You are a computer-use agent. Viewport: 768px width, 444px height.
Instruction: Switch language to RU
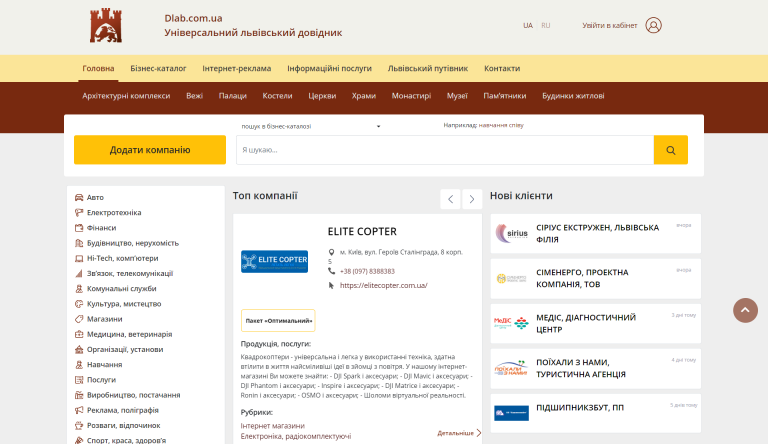click(546, 25)
